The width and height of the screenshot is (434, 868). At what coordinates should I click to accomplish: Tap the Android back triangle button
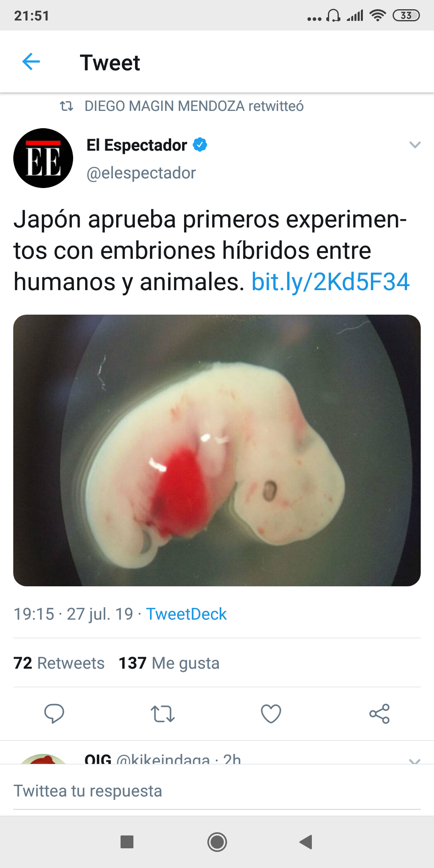click(x=306, y=841)
